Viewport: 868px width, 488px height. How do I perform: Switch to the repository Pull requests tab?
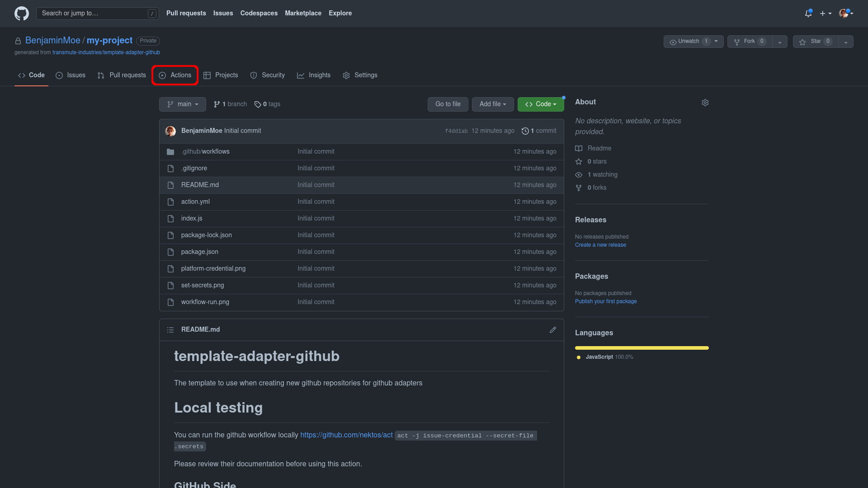(x=122, y=75)
